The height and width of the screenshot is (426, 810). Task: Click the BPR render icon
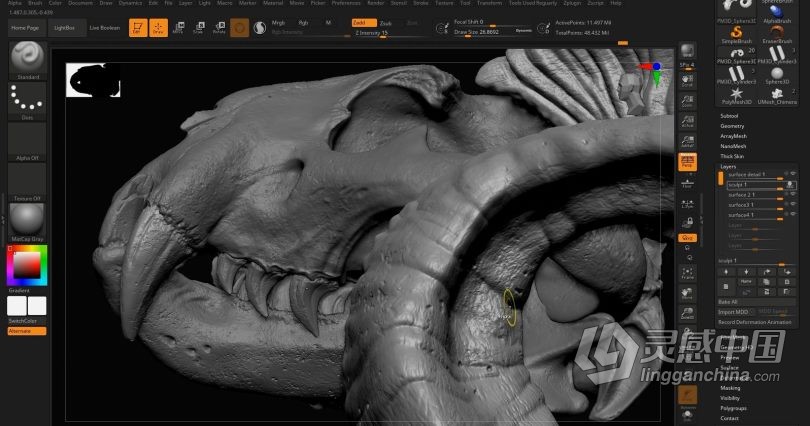point(687,52)
